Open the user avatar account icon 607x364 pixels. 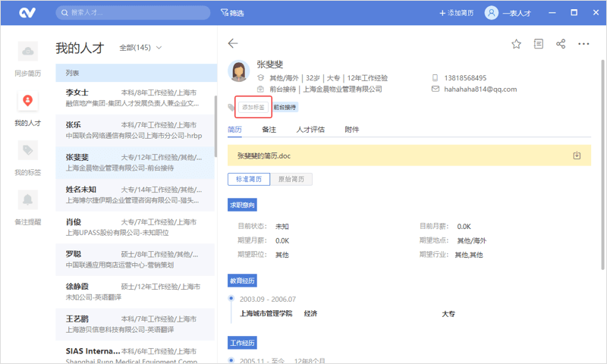tap(491, 13)
